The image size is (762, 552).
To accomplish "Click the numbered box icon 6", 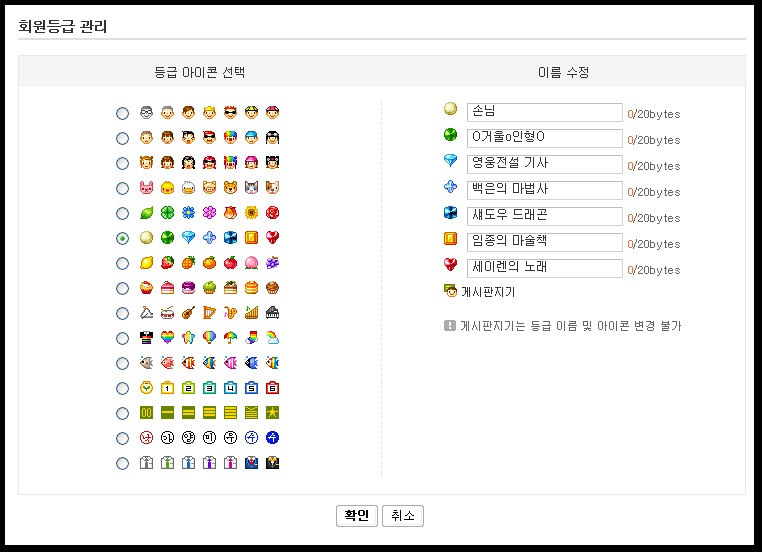I will coord(273,388).
